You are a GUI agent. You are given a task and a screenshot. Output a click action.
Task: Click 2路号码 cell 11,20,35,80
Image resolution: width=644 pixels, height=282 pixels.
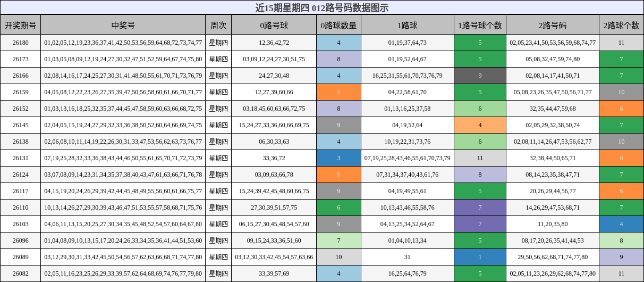553,224
